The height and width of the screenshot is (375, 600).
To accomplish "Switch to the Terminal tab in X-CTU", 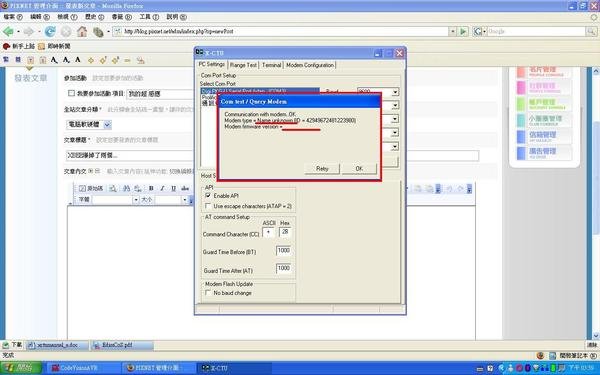I will click(271, 65).
